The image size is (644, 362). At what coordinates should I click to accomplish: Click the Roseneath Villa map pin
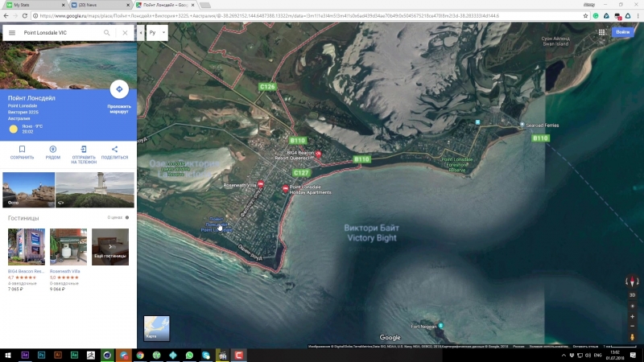[x=260, y=184]
